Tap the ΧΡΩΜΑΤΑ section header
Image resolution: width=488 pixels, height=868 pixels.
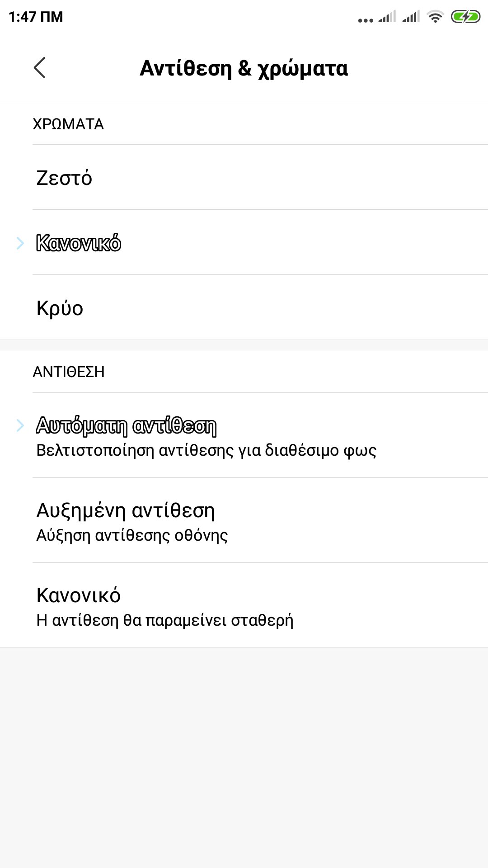[68, 124]
